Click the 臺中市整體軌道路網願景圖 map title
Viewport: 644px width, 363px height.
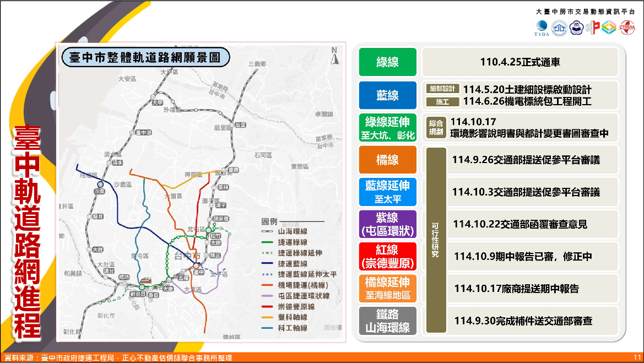tap(145, 57)
